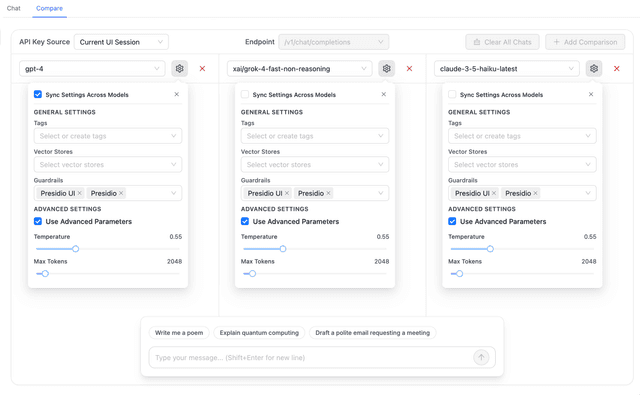Screen dimensions: 640x395
Task: Adjust Max Tokens slider handle in grok panel
Action: pos(253,273)
